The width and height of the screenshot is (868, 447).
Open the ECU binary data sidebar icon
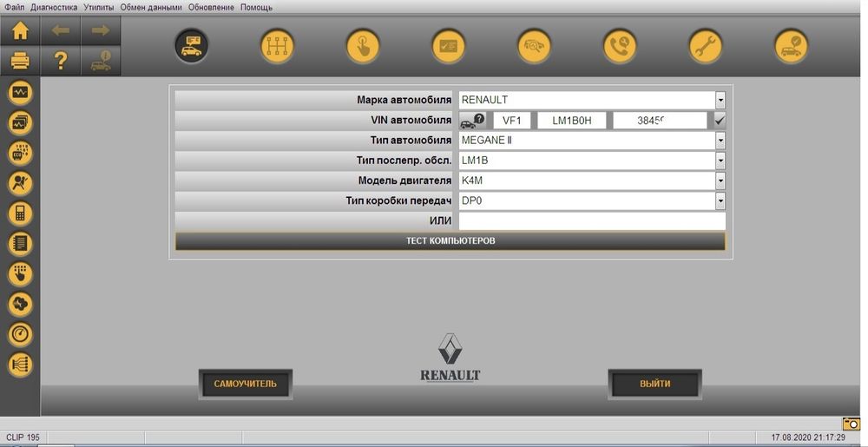click(x=21, y=154)
